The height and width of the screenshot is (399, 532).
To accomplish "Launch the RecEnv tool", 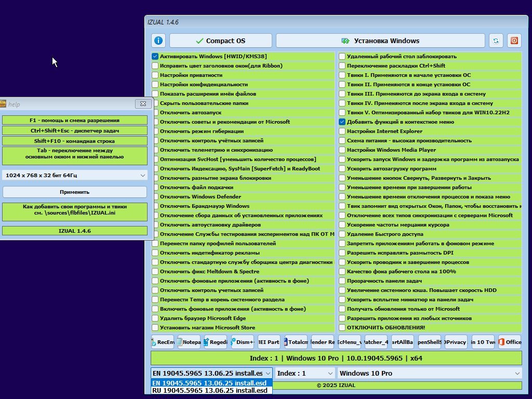I will (163, 342).
